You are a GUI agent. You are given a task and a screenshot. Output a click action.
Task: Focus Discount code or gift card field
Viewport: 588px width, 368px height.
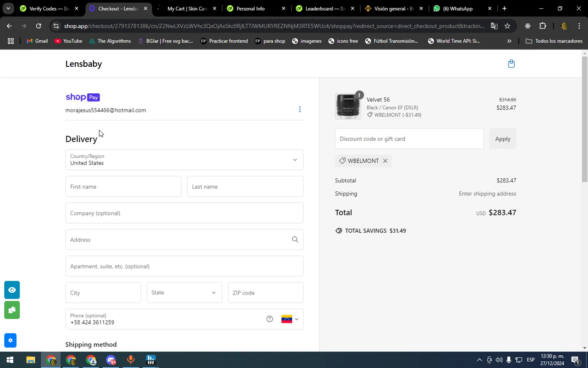point(409,138)
